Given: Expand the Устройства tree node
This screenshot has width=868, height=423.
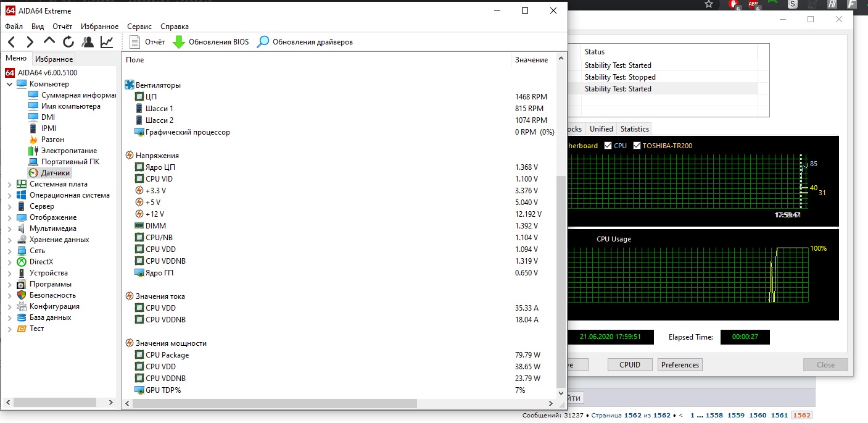Looking at the screenshot, I should pyautogui.click(x=9, y=273).
